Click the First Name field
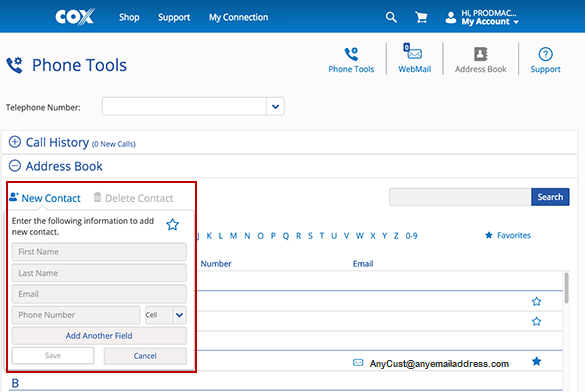 99,252
